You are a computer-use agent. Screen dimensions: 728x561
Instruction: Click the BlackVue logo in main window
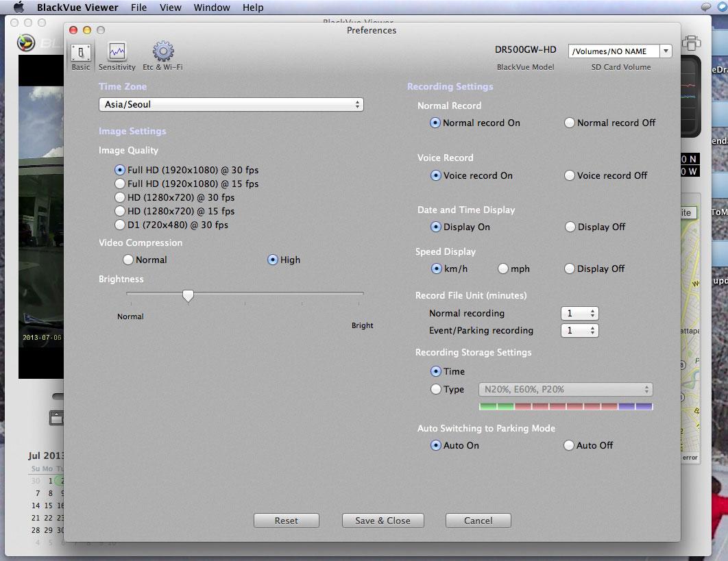[x=26, y=42]
